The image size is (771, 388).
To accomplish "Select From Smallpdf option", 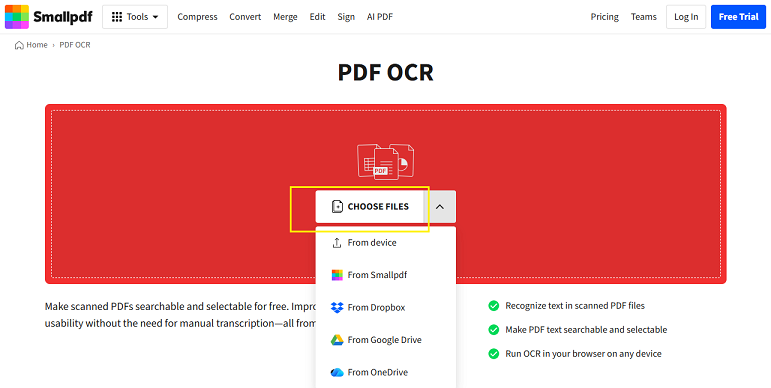I will (386, 275).
